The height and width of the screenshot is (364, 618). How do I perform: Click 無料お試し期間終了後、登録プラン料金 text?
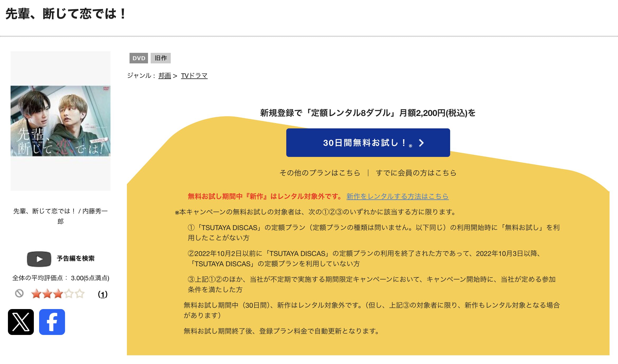tap(282, 331)
